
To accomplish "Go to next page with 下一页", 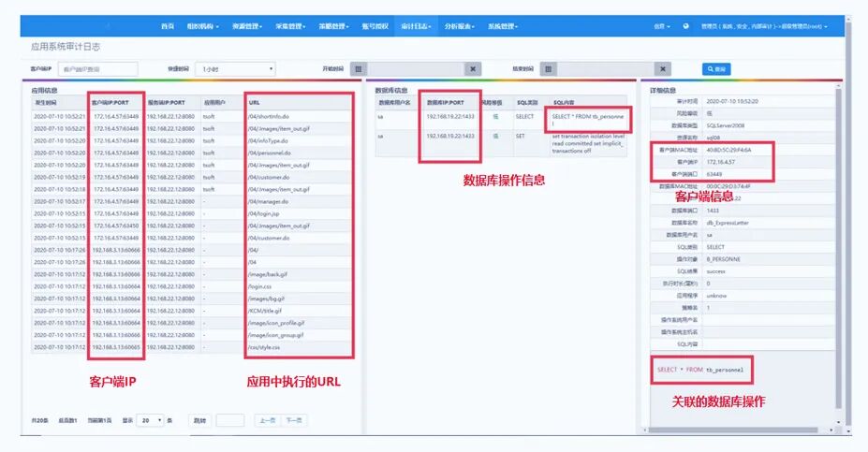I will pos(294,420).
